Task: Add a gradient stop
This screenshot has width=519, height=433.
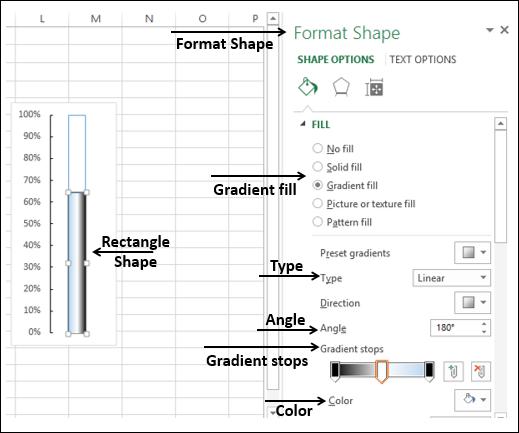Action: coord(453,371)
